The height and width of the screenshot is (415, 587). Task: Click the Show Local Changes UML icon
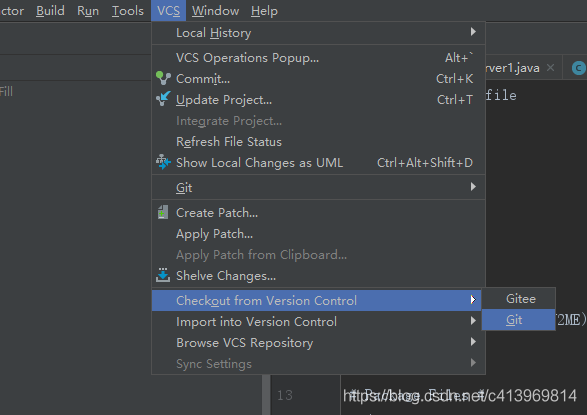point(163,162)
